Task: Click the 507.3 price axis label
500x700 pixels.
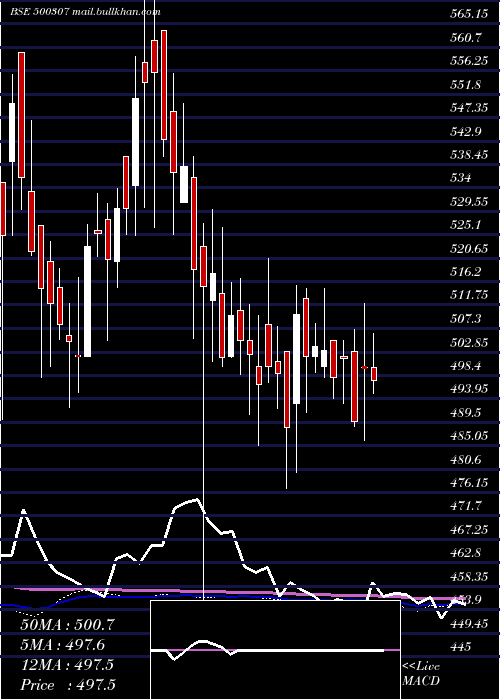Action: 465,319
